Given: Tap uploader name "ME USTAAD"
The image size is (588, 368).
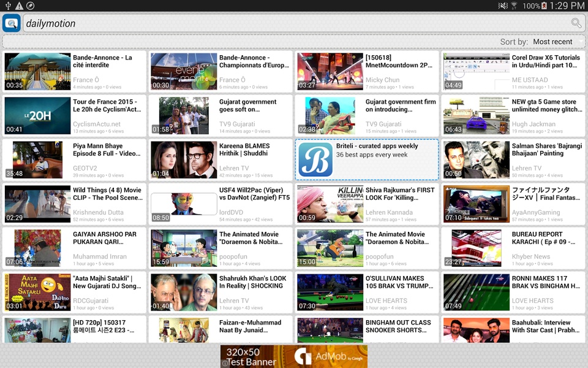Looking at the screenshot, I should pyautogui.click(x=529, y=80).
